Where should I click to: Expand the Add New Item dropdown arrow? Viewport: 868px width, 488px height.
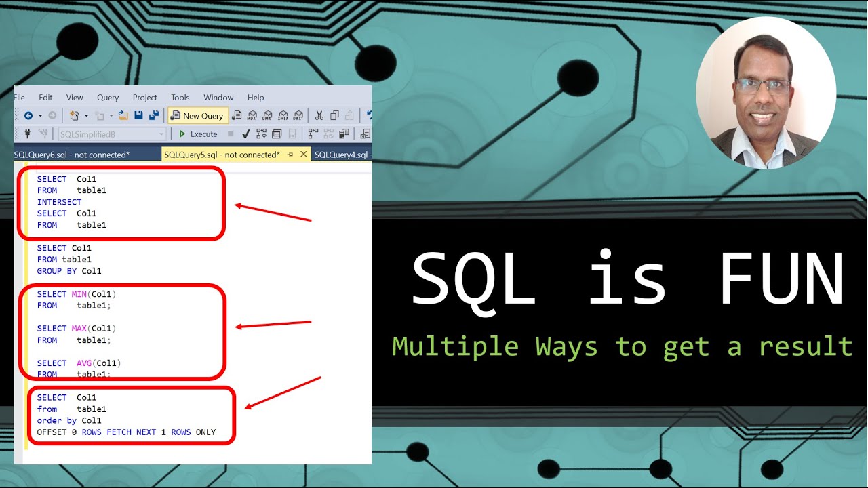point(111,116)
